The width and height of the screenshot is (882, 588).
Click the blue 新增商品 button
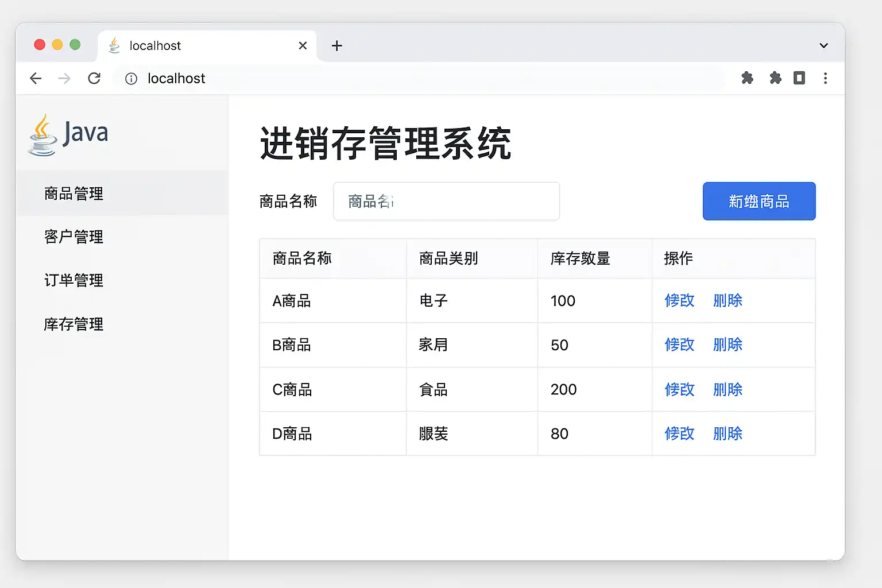759,201
